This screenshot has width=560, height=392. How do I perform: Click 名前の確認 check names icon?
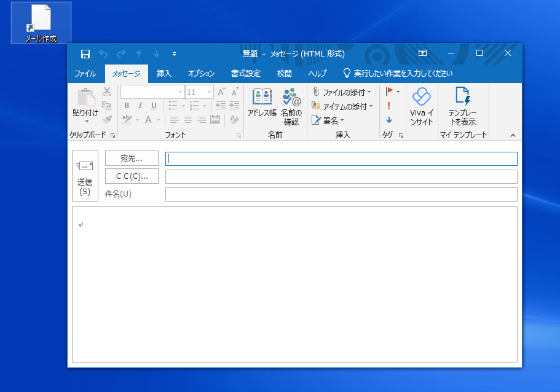(291, 106)
